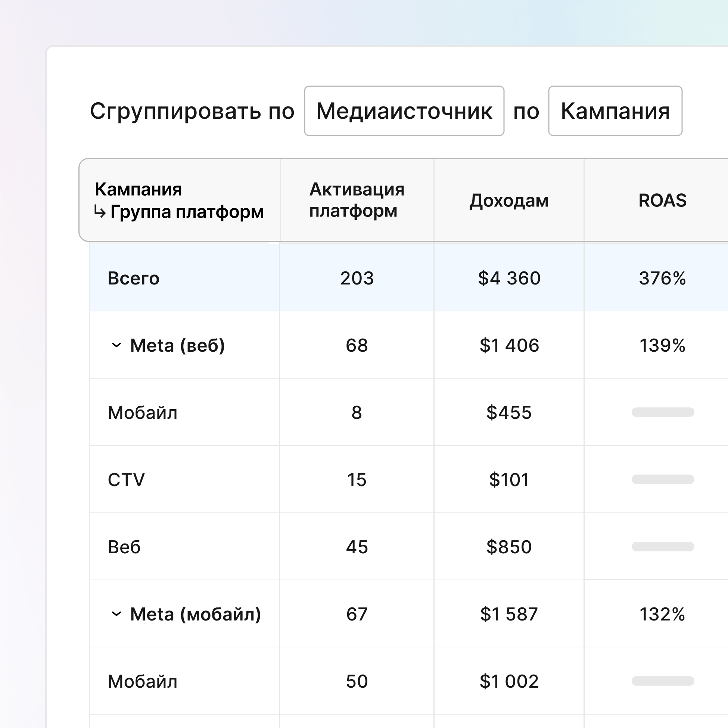Sort by Активация платформ column header
728x728 pixels.
357,200
